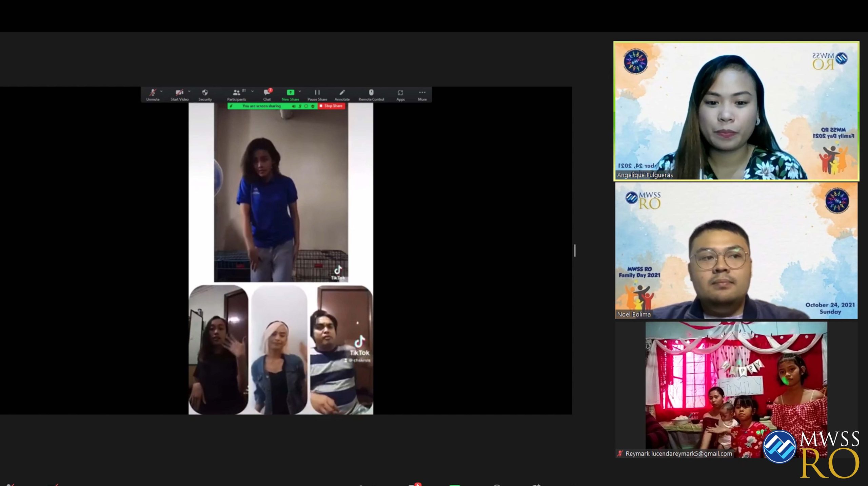This screenshot has width=868, height=486.
Task: Open video options arrow beside Start Video
Action: tap(189, 91)
